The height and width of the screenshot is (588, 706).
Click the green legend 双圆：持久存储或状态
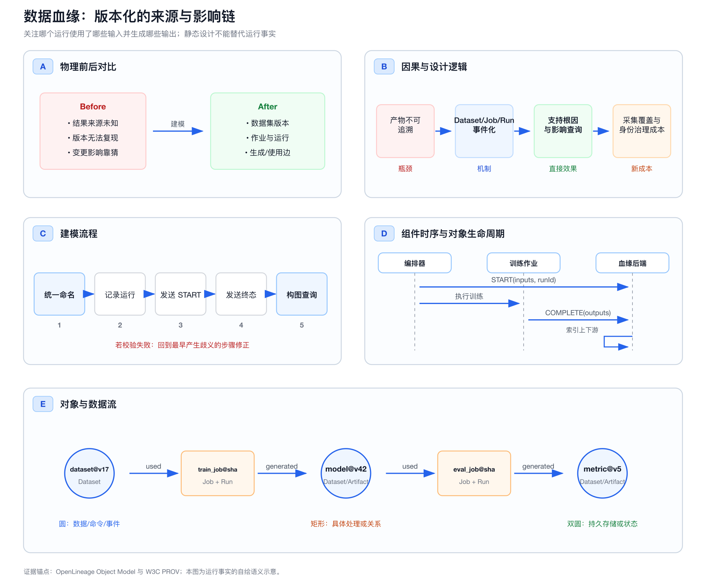point(602,524)
